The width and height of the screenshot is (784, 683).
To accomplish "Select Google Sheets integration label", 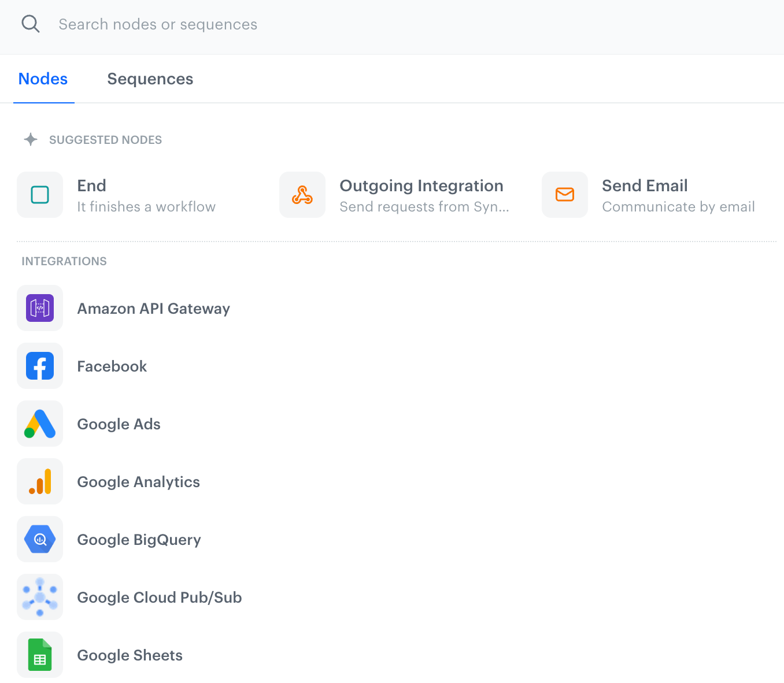I will point(130,655).
